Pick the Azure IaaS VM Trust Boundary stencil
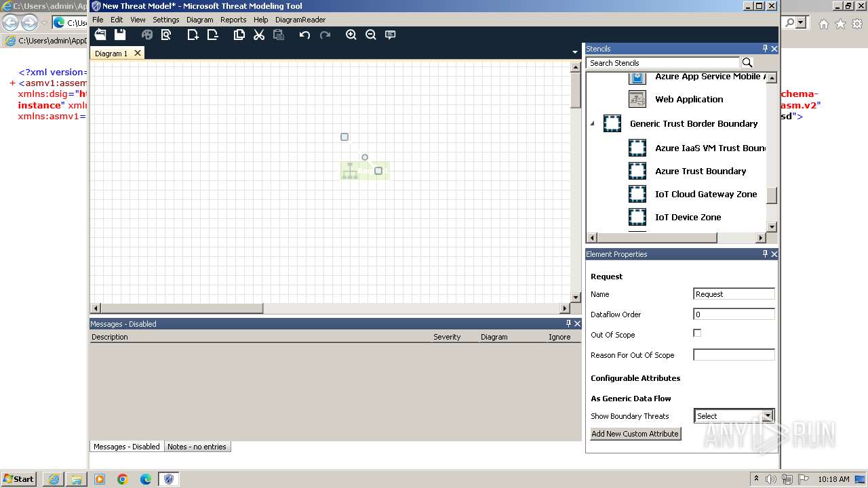This screenshot has height=488, width=868. (x=710, y=148)
